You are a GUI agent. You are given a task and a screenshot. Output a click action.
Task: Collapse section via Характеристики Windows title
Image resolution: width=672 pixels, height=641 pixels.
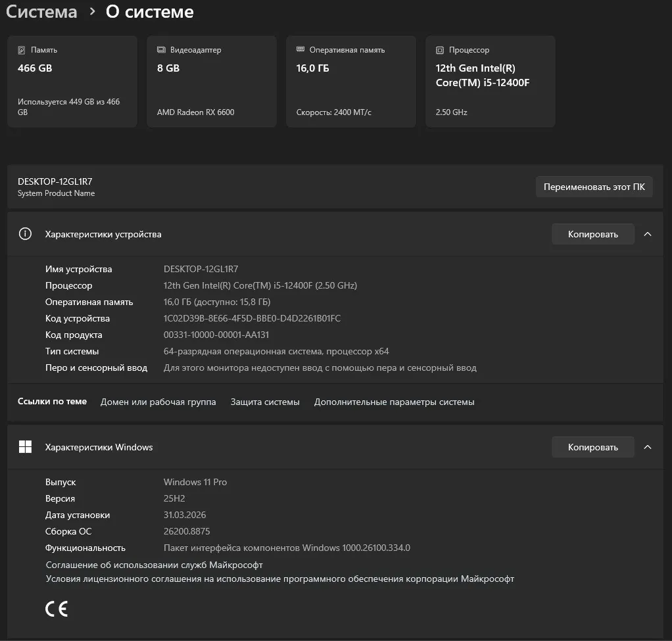(x=99, y=447)
